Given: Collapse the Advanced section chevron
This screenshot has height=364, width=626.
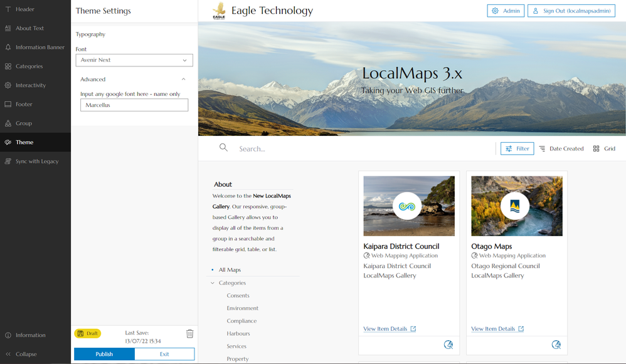Looking at the screenshot, I should [x=184, y=80].
